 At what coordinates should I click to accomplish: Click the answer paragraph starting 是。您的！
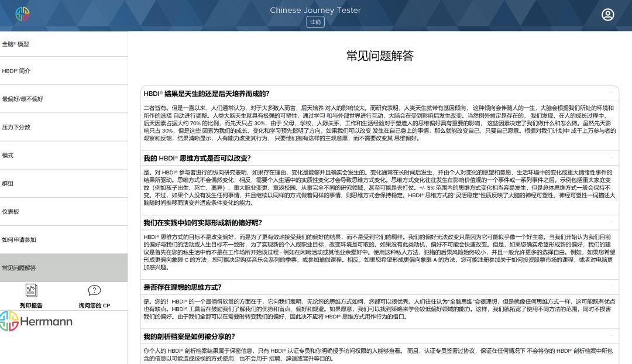[380, 309]
